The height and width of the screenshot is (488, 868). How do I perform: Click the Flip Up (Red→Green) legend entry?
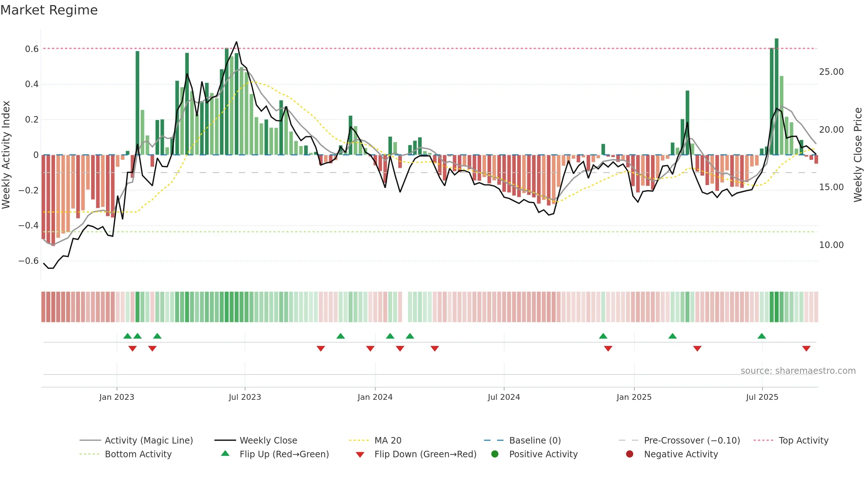click(x=275, y=454)
